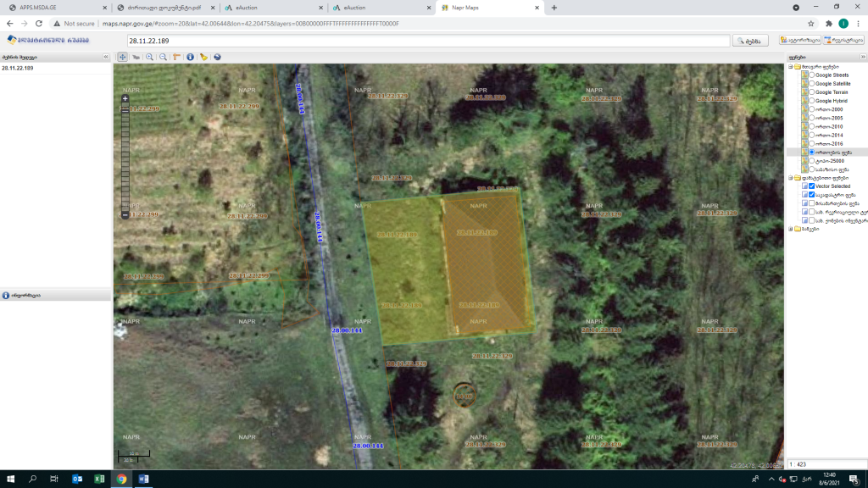Open the notification center icon
This screenshot has height=488, width=868.
(x=854, y=480)
